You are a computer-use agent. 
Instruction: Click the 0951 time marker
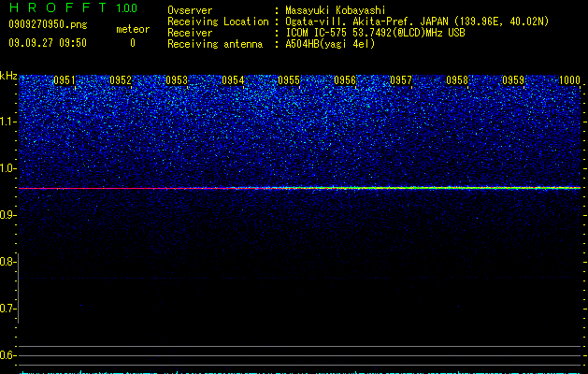click(x=65, y=80)
